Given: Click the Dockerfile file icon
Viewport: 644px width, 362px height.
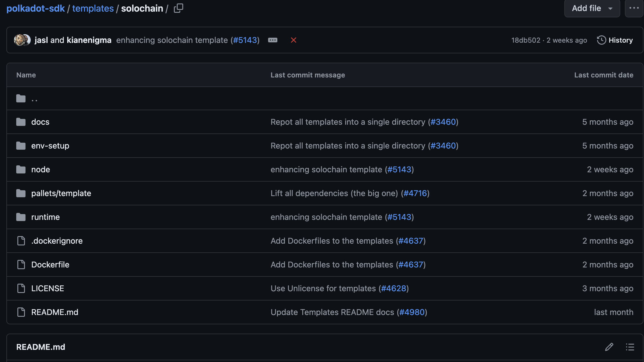Looking at the screenshot, I should pyautogui.click(x=21, y=265).
